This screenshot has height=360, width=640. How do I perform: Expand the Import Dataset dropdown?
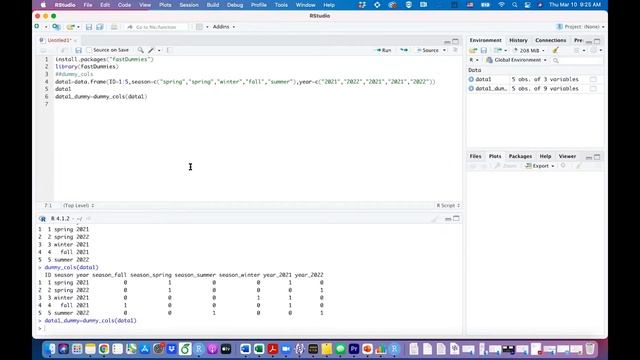tap(500, 50)
